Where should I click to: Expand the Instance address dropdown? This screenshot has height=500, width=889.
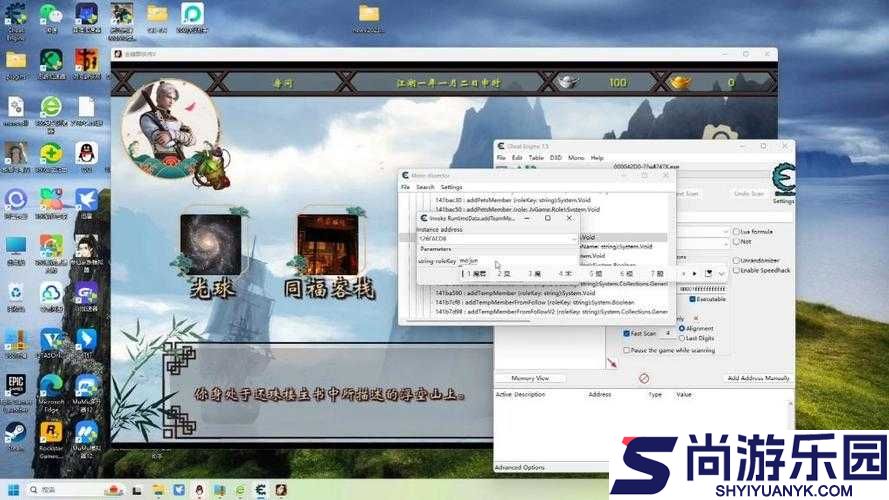(x=574, y=239)
